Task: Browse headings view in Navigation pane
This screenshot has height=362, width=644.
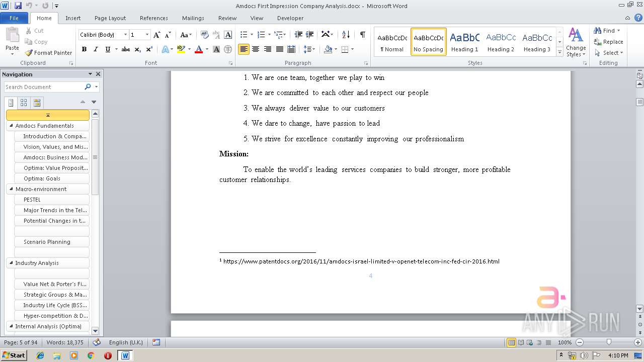Action: pyautogui.click(x=11, y=103)
